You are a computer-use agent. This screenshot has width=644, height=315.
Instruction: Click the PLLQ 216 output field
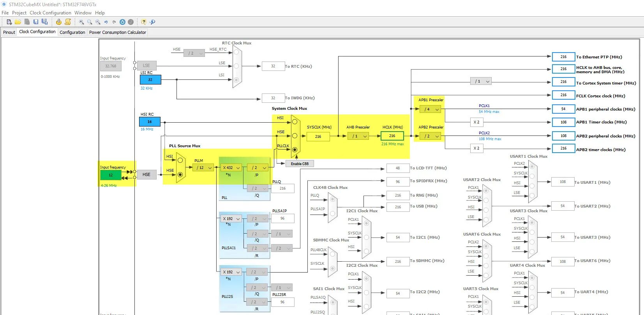[x=282, y=188]
